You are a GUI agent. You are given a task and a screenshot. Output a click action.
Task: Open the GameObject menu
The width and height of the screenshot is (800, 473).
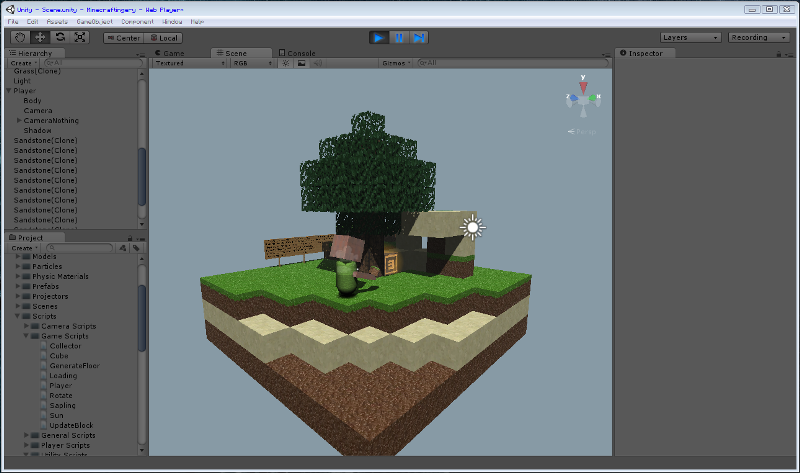(x=94, y=21)
